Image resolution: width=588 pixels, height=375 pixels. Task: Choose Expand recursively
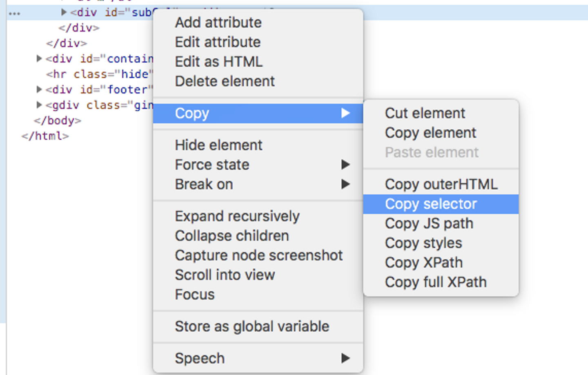[x=237, y=216]
